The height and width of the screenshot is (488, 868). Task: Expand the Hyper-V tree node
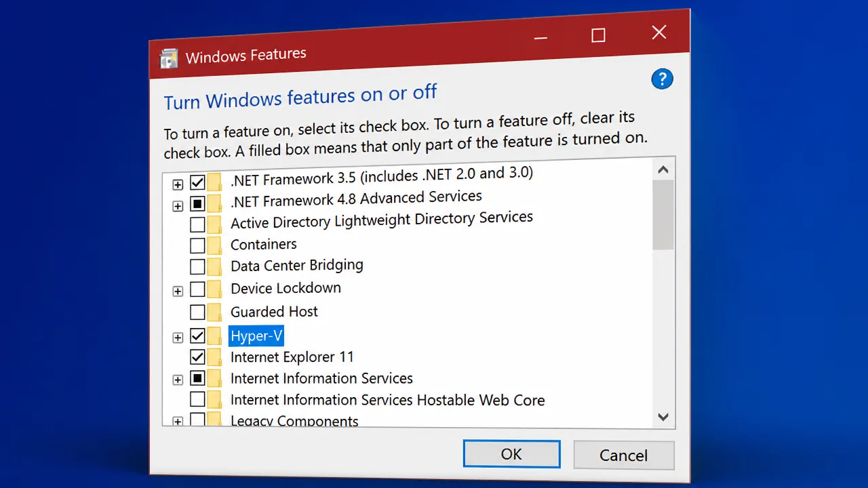(178, 338)
